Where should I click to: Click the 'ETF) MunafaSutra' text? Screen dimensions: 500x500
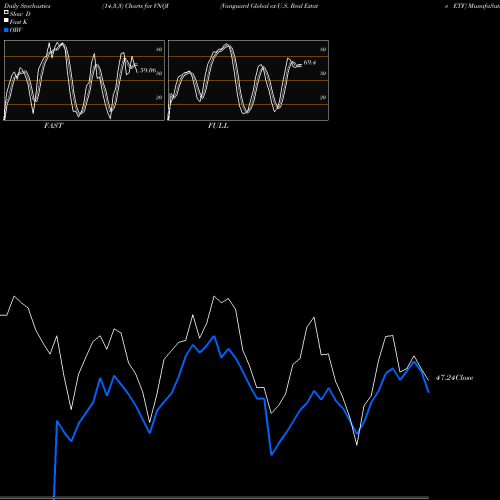click(476, 6)
